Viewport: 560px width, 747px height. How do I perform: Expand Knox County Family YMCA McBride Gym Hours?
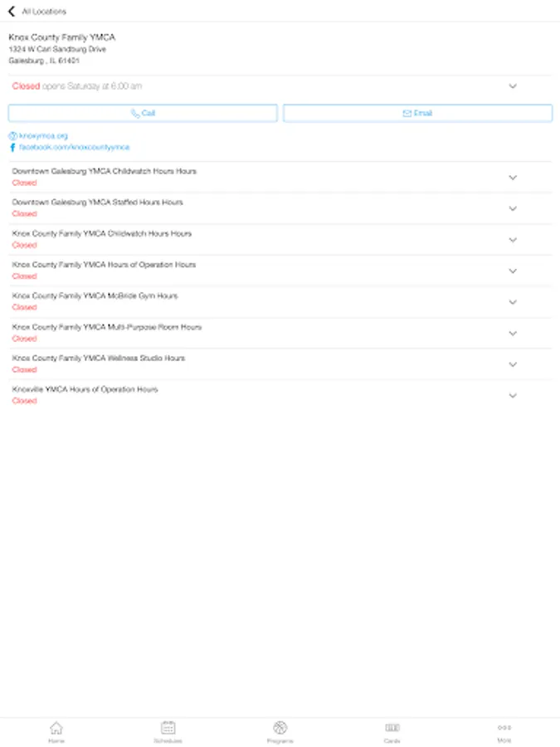pyautogui.click(x=280, y=301)
